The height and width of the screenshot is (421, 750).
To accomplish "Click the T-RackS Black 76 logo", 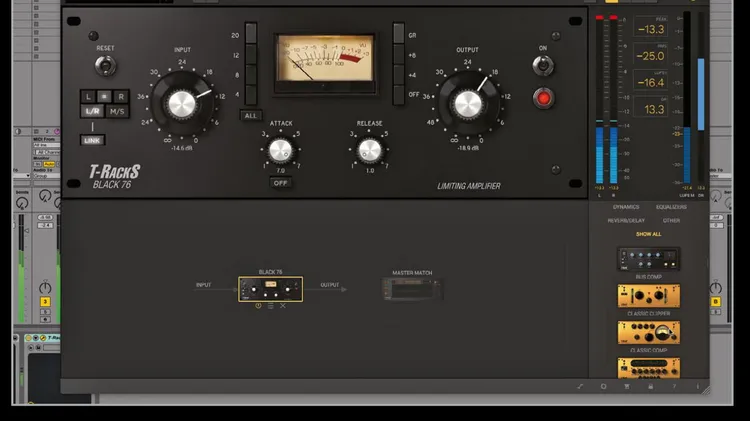I will point(114,177).
